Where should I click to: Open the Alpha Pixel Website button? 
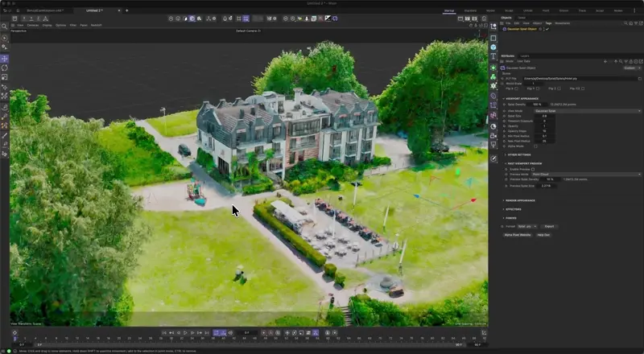(x=518, y=235)
